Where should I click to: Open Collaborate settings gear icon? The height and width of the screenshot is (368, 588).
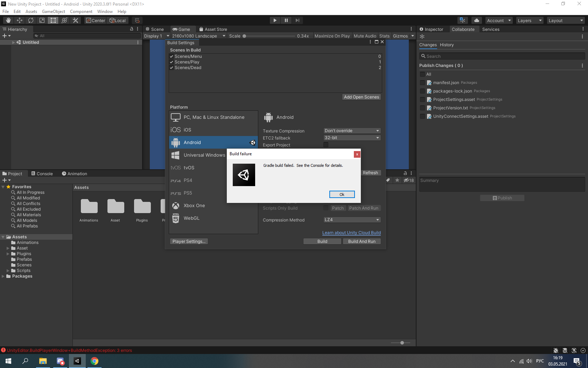[422, 36]
